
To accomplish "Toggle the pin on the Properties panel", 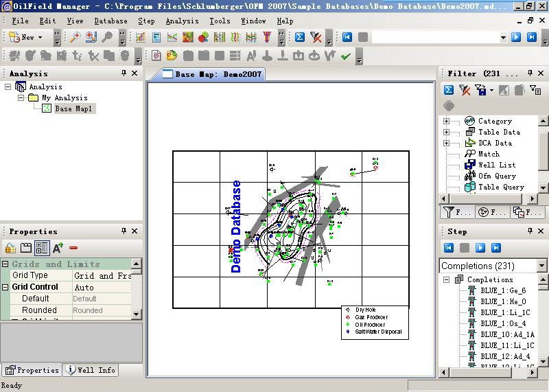I will [x=124, y=231].
